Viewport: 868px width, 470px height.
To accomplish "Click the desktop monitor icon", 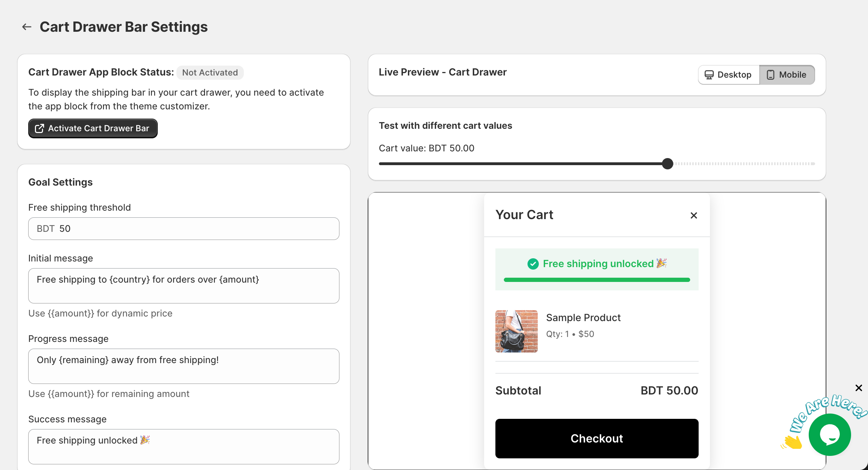I will pyautogui.click(x=709, y=75).
